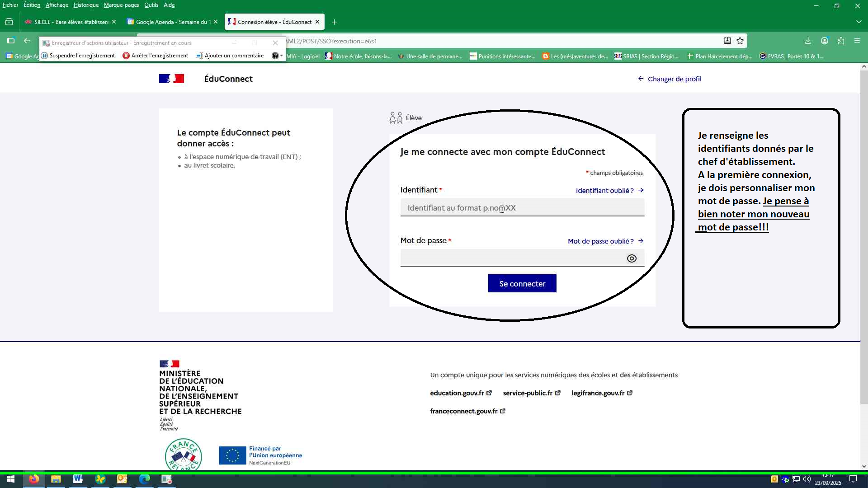Bookmark this page with star icon
Screen dimensions: 868x488
[740, 41]
